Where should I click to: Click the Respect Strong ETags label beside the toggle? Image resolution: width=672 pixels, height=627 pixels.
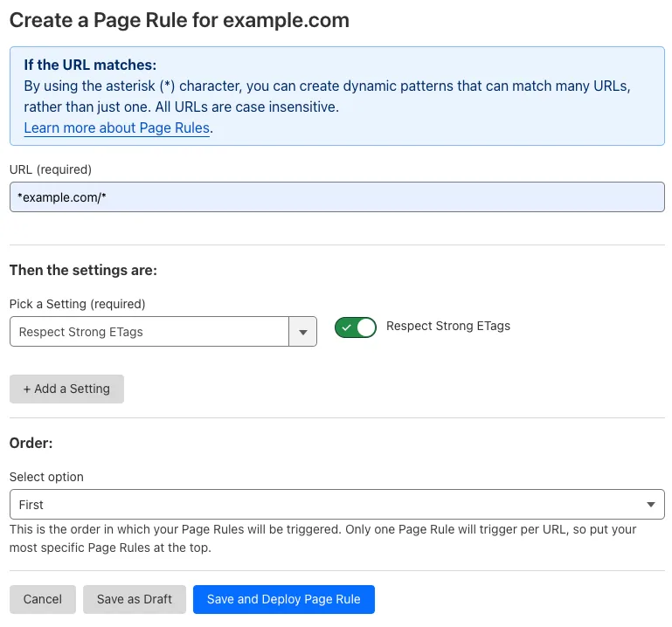447,326
